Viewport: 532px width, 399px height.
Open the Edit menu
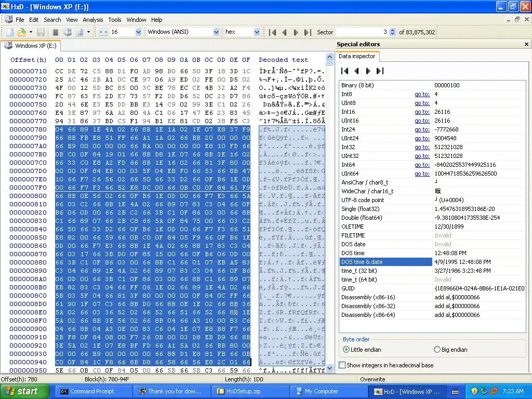[34, 20]
